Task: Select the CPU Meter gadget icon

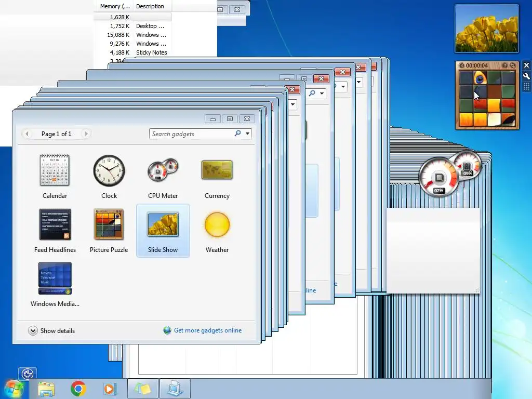Action: point(163,170)
